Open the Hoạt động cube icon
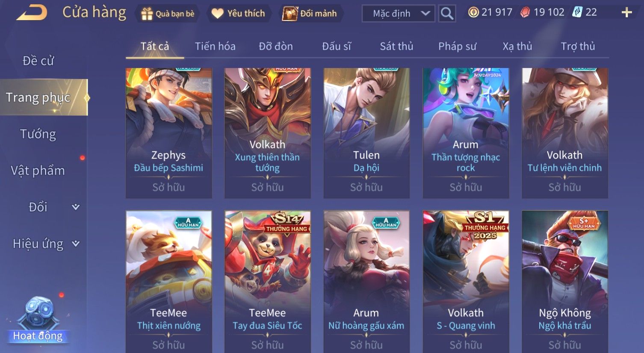Image resolution: width=644 pixels, height=353 pixels. click(39, 314)
